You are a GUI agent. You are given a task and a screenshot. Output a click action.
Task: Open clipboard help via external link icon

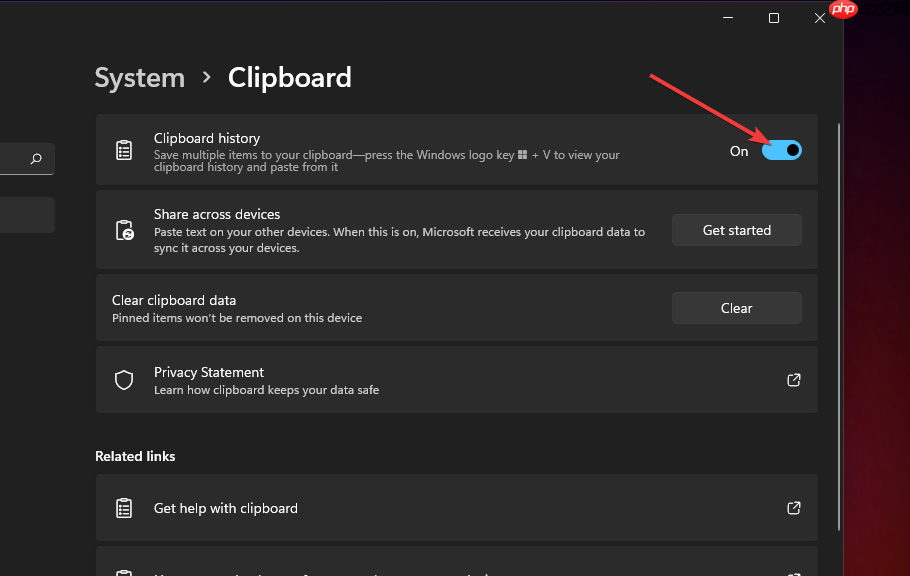pos(794,508)
